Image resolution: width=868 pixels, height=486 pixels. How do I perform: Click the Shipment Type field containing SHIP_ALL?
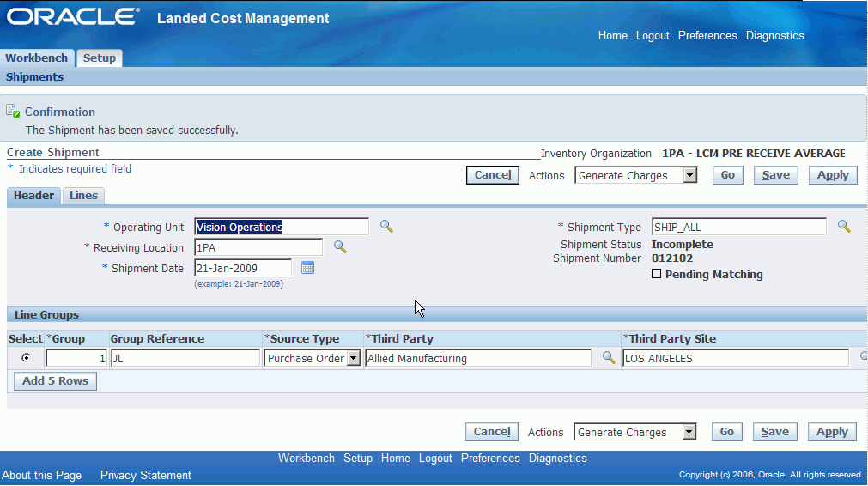pyautogui.click(x=739, y=227)
